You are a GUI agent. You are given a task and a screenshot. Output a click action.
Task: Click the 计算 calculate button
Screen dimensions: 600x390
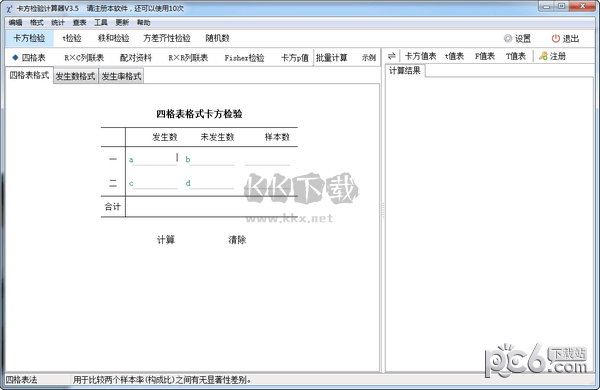(166, 240)
